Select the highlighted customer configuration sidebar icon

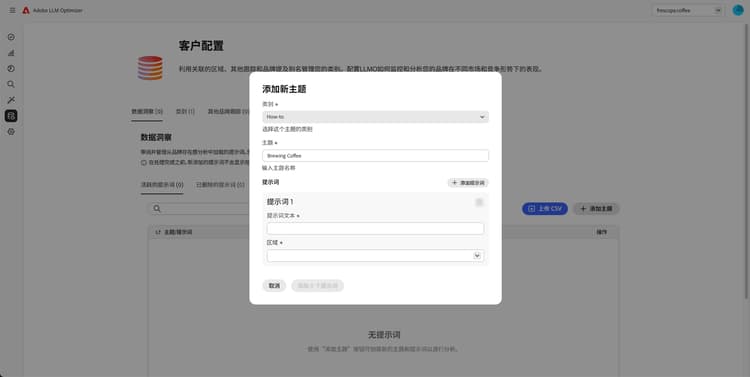point(11,116)
